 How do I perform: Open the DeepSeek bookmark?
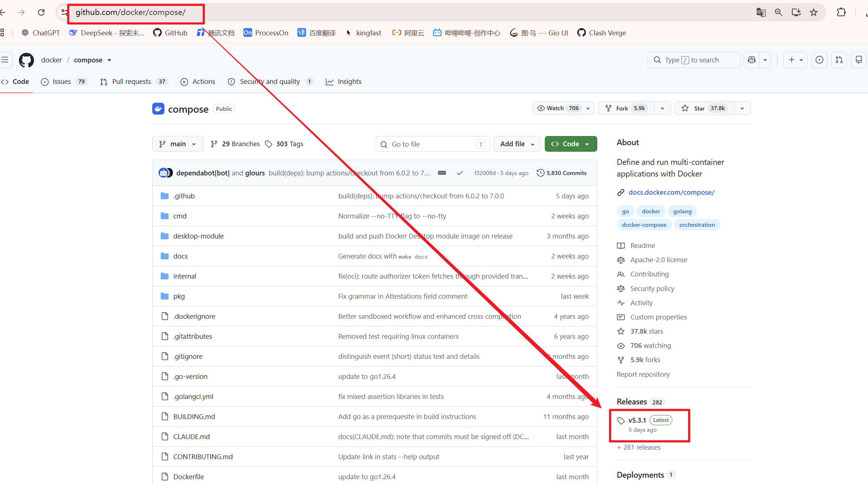click(x=106, y=33)
